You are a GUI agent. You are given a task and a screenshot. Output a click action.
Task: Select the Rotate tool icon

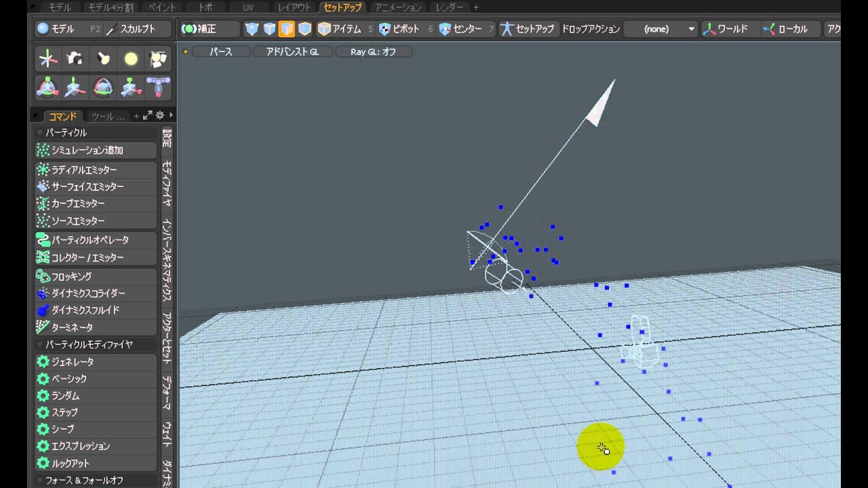[103, 87]
